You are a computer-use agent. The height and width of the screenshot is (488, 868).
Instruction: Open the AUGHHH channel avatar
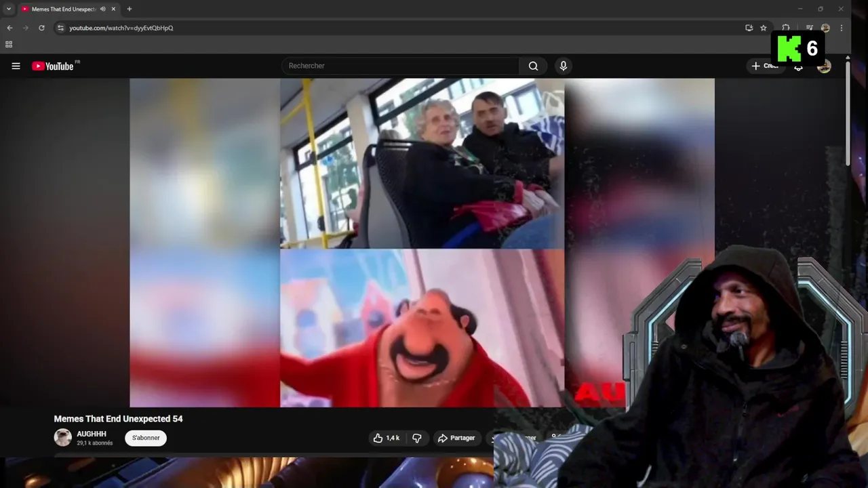click(x=63, y=437)
